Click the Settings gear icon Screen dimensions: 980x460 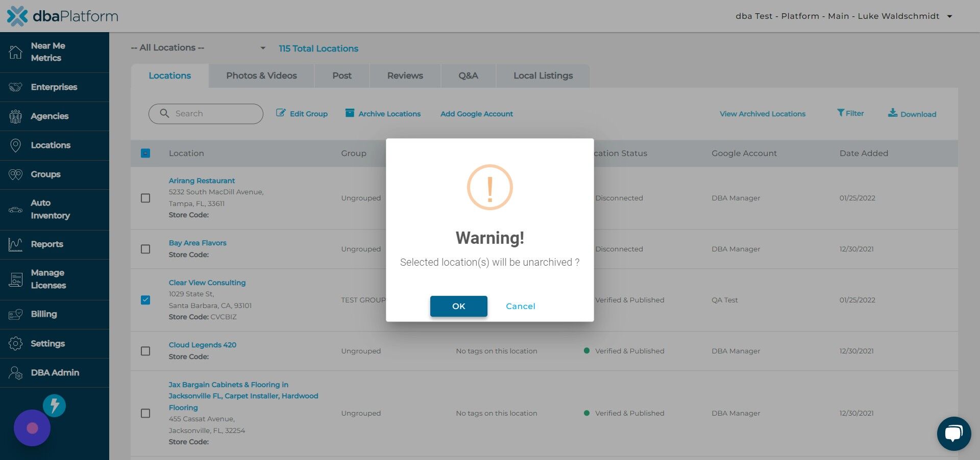15,343
